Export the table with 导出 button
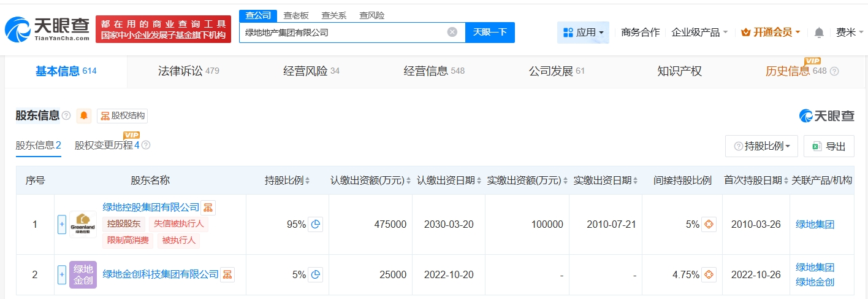Image resolution: width=868 pixels, height=299 pixels. [828, 146]
